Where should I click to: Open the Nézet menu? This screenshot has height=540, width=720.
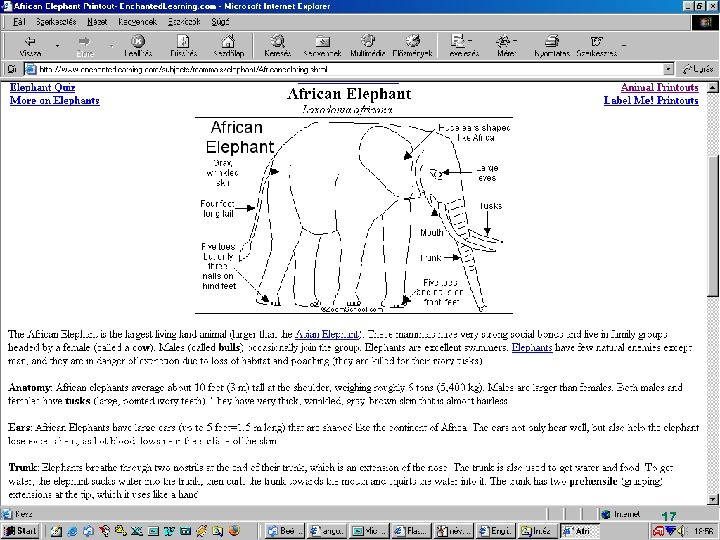96,22
